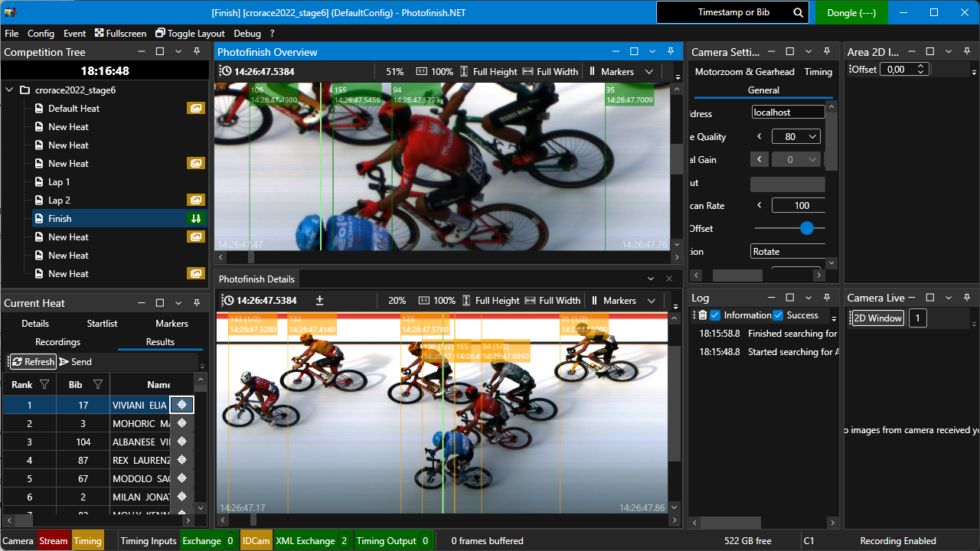This screenshot has width=980, height=551.
Task: Click the Rank column filter icon
Action: click(x=44, y=384)
